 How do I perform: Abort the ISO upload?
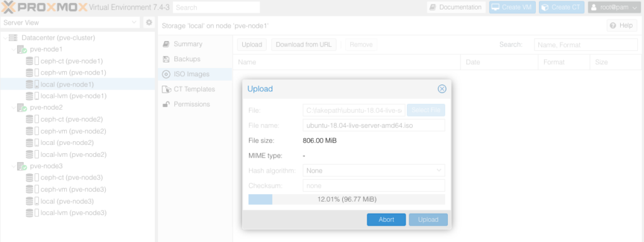click(386, 220)
